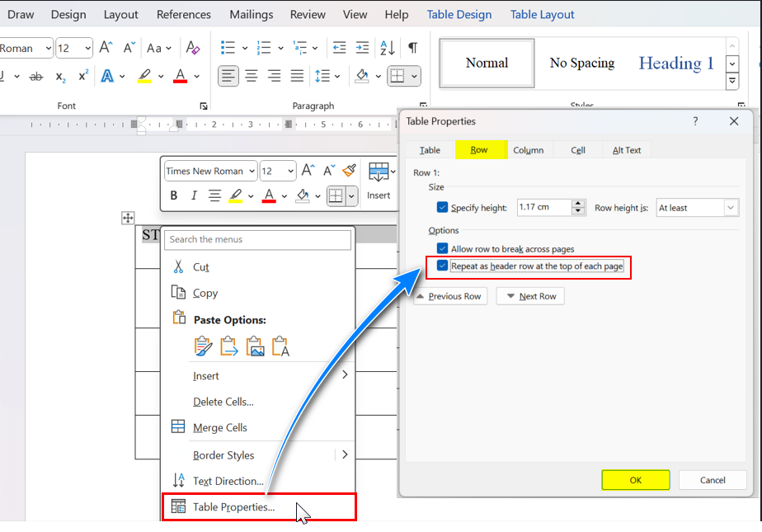
Task: Click the Next Row button
Action: pos(530,296)
